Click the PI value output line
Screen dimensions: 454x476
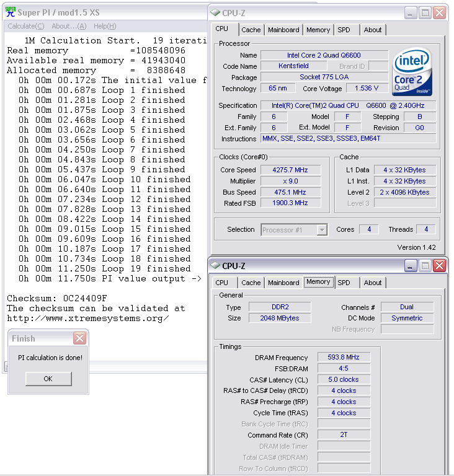pyautogui.click(x=110, y=278)
